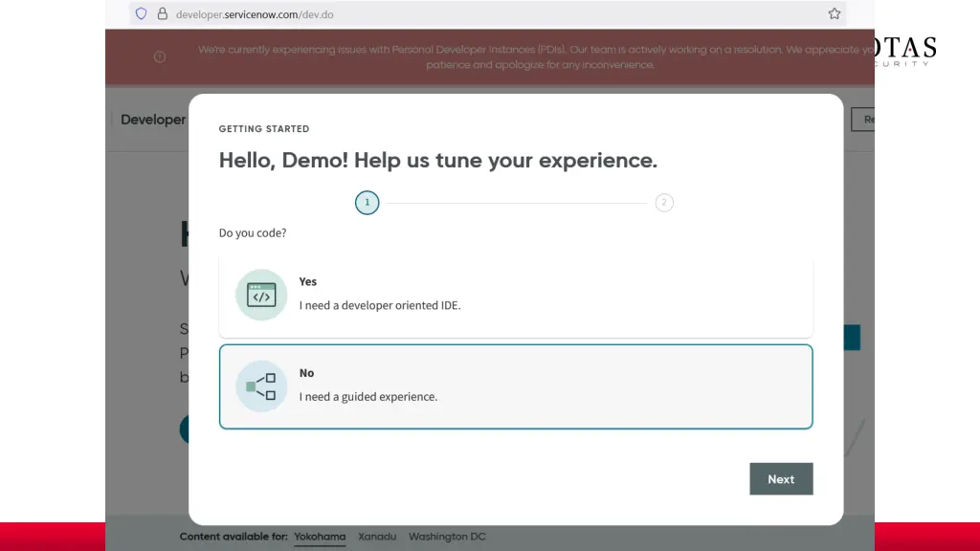
Task: Click 'I need a guided experience.' text
Action: tap(368, 397)
